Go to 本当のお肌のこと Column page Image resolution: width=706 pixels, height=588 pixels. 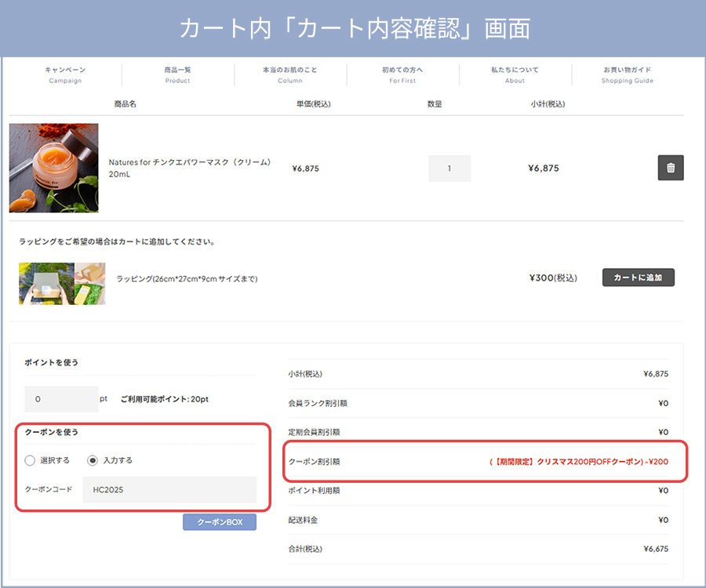(x=289, y=74)
